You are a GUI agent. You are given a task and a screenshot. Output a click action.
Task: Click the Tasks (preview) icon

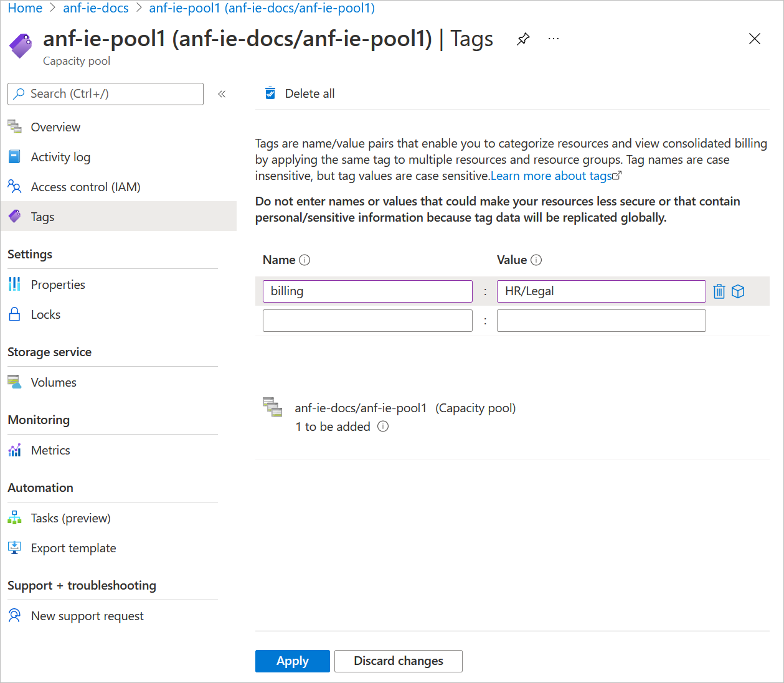(14, 517)
